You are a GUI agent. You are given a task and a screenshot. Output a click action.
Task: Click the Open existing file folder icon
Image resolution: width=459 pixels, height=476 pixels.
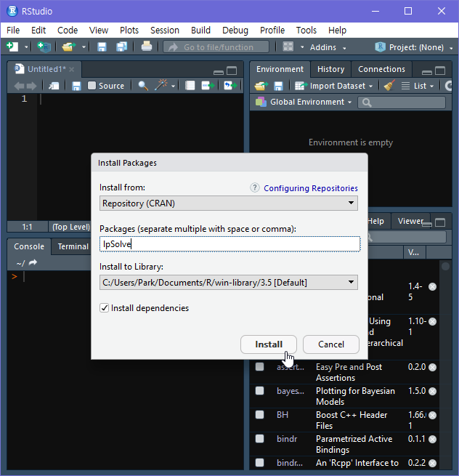pyautogui.click(x=68, y=47)
